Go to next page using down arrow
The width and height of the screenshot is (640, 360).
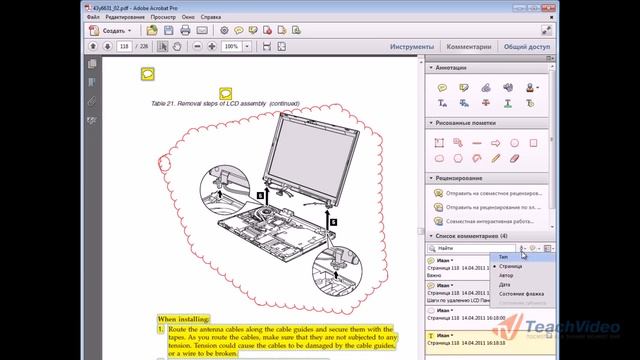point(107,47)
